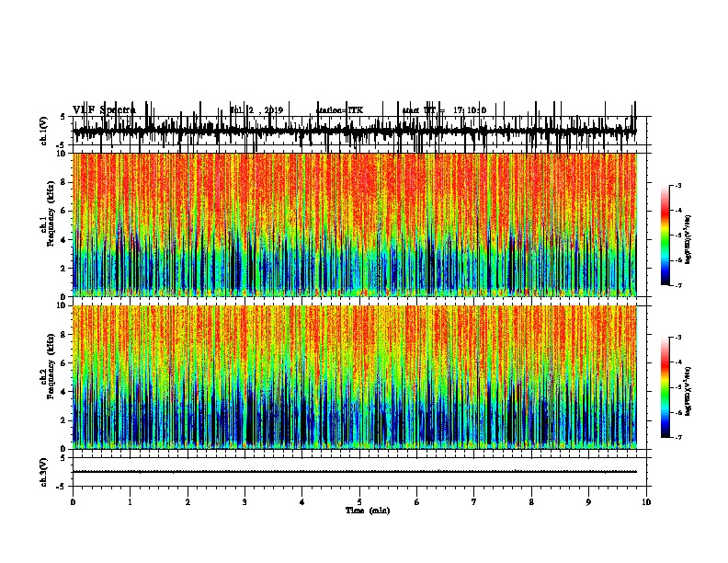Click the ch.2 spectrogram color bar
This screenshot has width=728, height=563.
click(x=665, y=387)
